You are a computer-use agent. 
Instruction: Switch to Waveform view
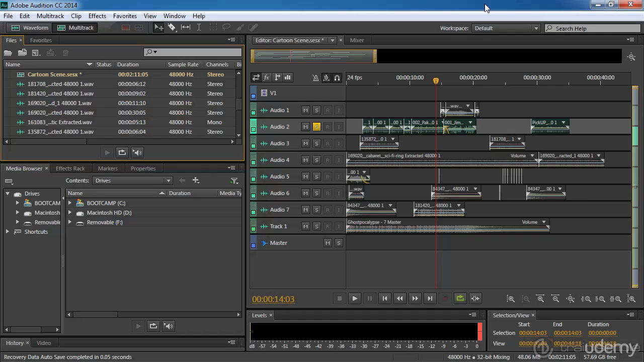30,28
